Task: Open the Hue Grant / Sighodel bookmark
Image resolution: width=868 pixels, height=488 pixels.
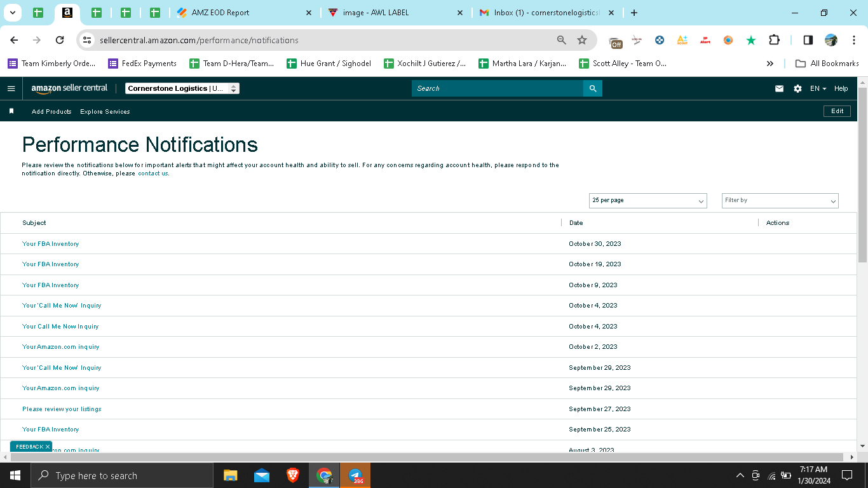Action: point(329,64)
